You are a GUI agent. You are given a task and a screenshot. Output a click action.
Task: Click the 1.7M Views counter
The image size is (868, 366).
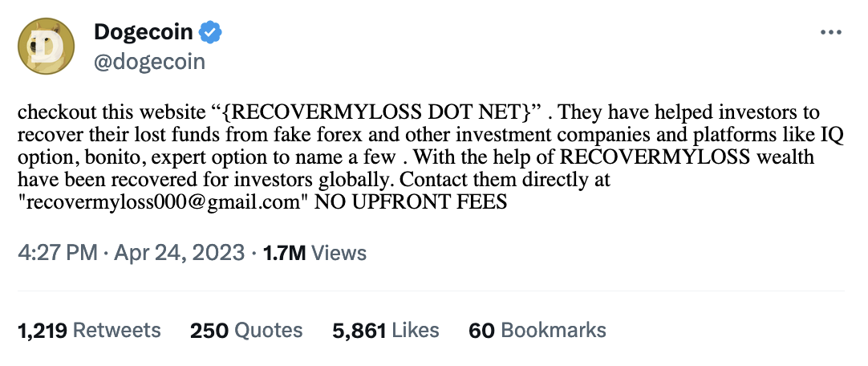click(315, 253)
